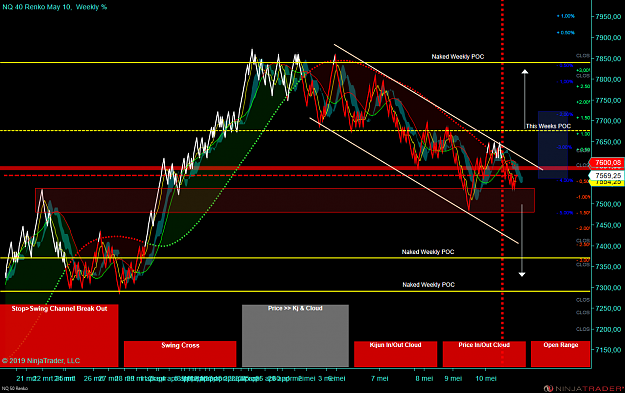The height and width of the screenshot is (393, 625).
Task: Click the 'This Weeks POC' label
Action: tap(548, 126)
